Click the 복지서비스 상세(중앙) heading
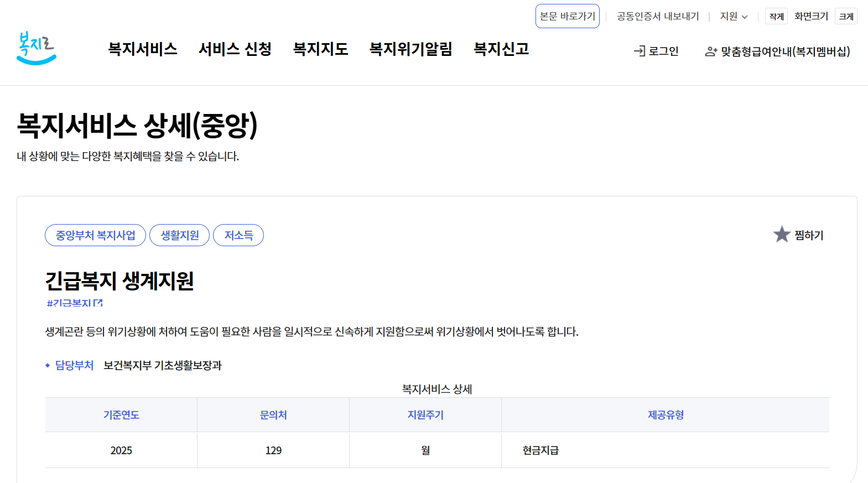This screenshot has width=868, height=483. click(137, 125)
